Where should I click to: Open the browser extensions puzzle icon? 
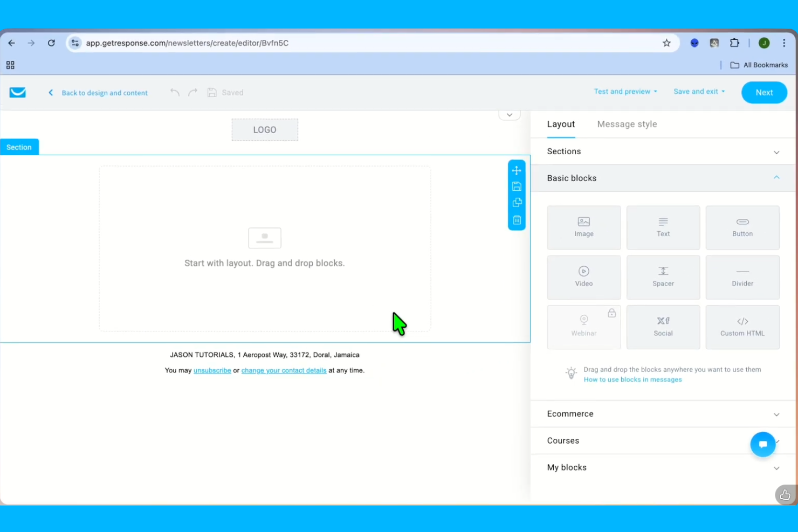734,43
